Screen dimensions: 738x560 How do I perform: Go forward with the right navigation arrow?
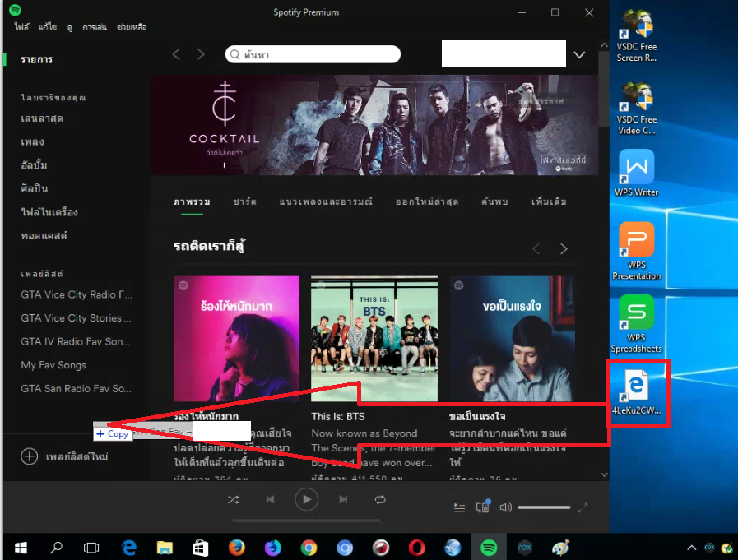point(201,54)
